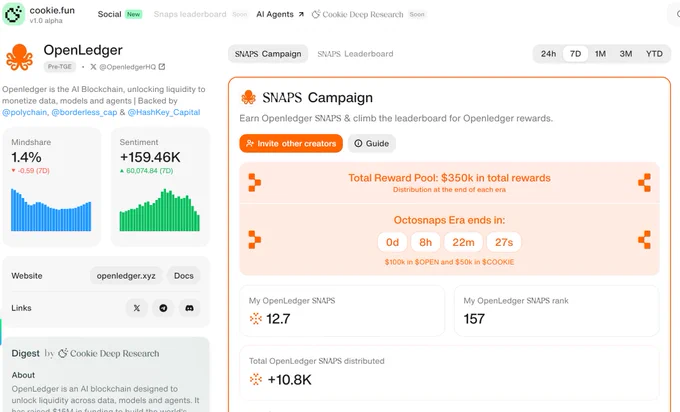Select the 3M time range
The height and width of the screenshot is (412, 680).
(626, 54)
